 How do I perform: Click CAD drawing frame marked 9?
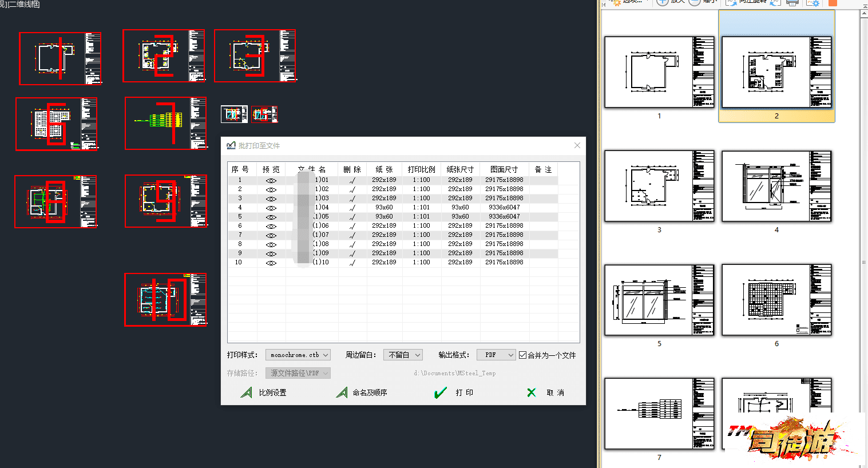(x=166, y=201)
